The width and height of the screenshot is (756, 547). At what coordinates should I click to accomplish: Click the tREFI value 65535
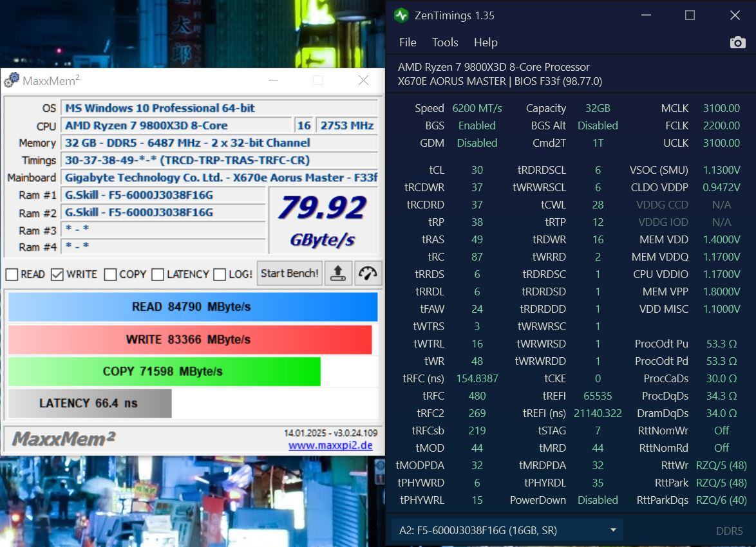click(x=598, y=396)
